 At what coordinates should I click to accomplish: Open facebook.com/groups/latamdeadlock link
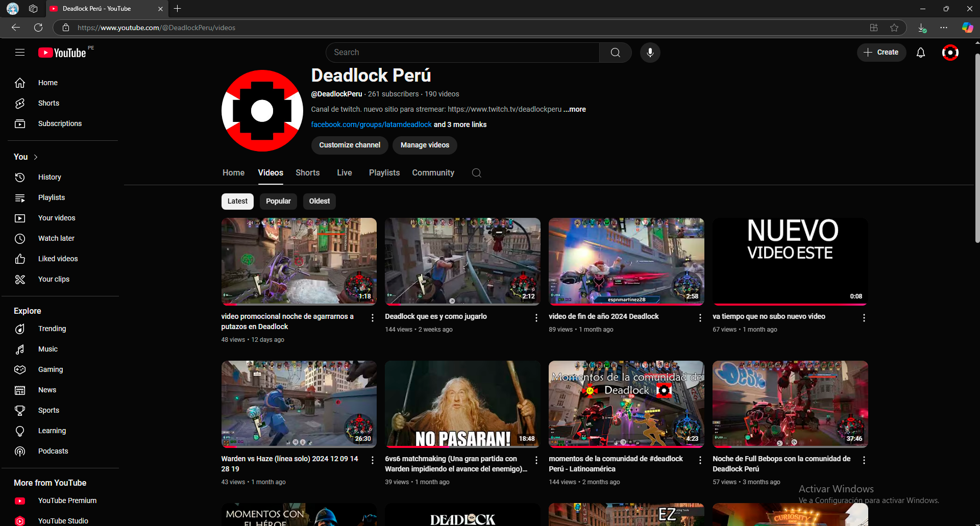coord(372,124)
